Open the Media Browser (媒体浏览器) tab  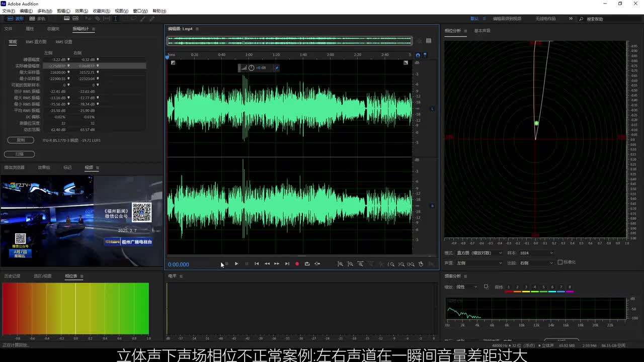click(x=14, y=167)
